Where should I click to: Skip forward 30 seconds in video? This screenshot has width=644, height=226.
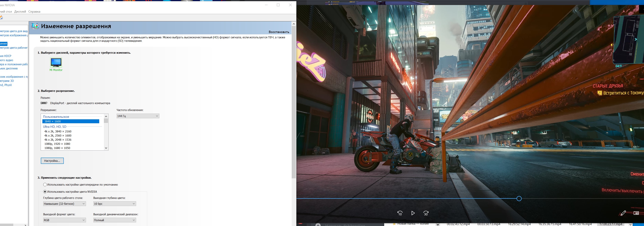(x=426, y=213)
